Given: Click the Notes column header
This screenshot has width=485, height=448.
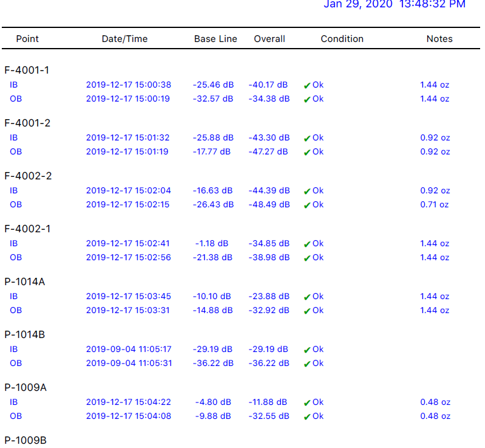Looking at the screenshot, I should click(x=439, y=38).
